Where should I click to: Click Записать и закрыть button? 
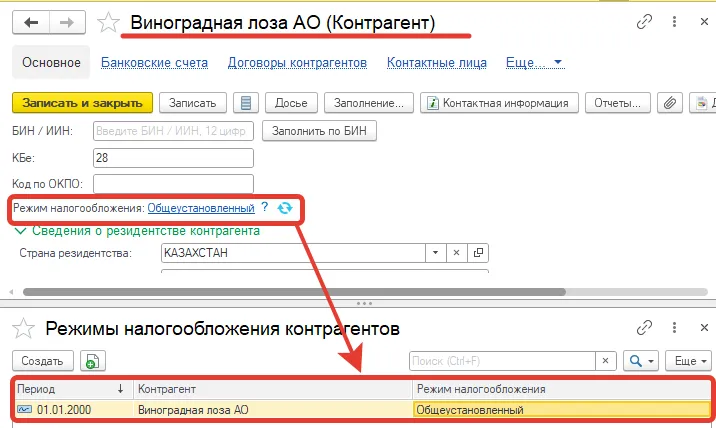pos(83,103)
